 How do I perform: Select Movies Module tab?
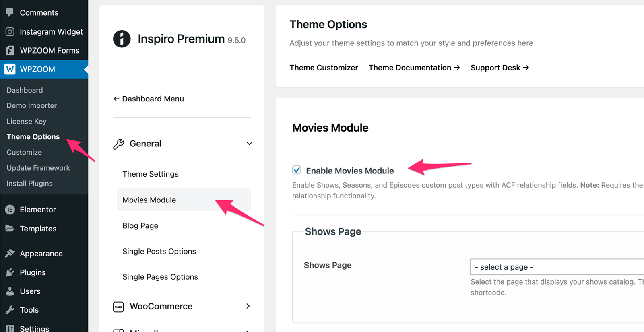(184, 200)
